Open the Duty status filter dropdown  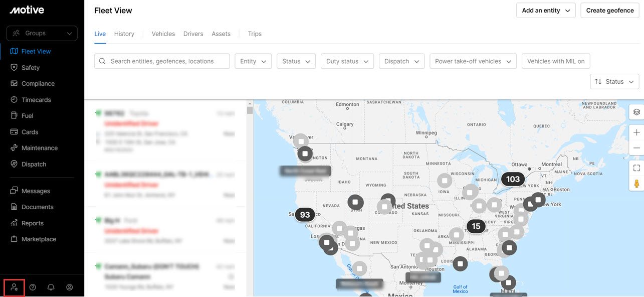pyautogui.click(x=347, y=61)
